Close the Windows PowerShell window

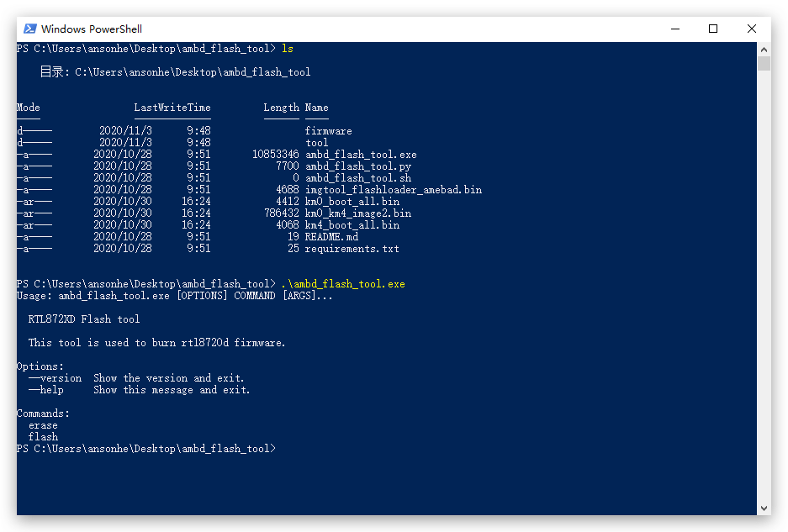[x=751, y=29]
